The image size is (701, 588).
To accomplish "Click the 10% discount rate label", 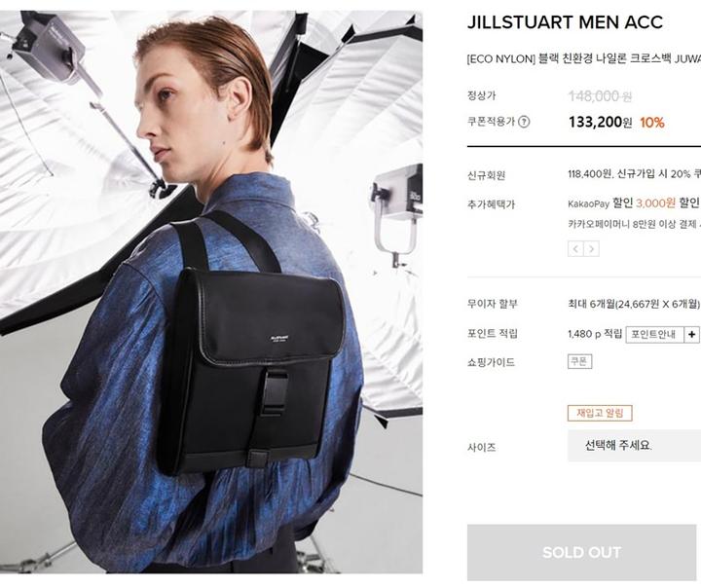I will click(651, 122).
